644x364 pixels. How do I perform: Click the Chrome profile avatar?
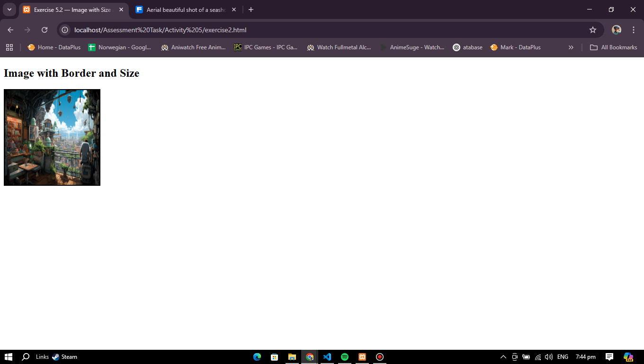click(616, 30)
